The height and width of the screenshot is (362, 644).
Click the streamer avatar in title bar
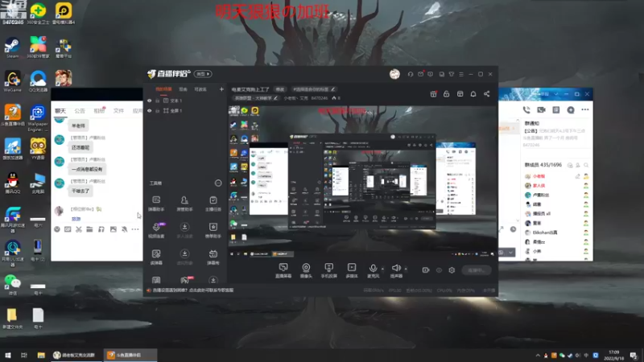tap(394, 74)
